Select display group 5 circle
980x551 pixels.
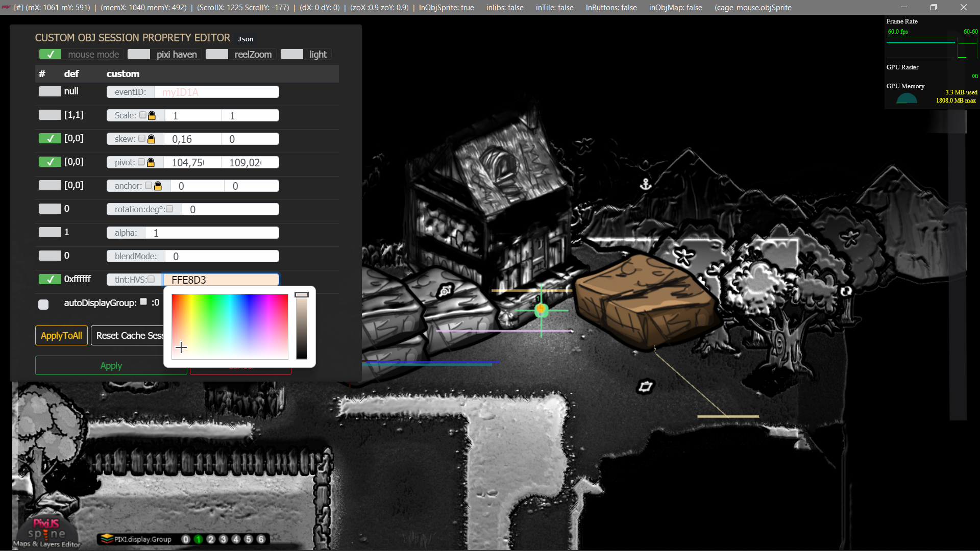(249, 539)
